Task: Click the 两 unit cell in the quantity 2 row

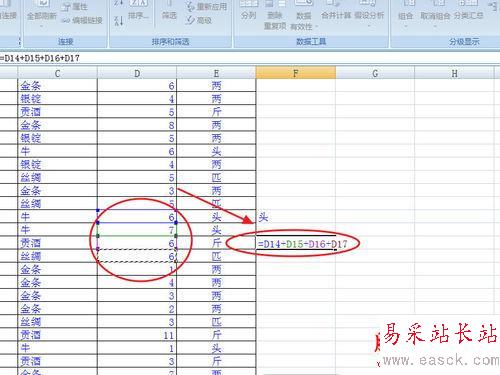Action: 216,309
